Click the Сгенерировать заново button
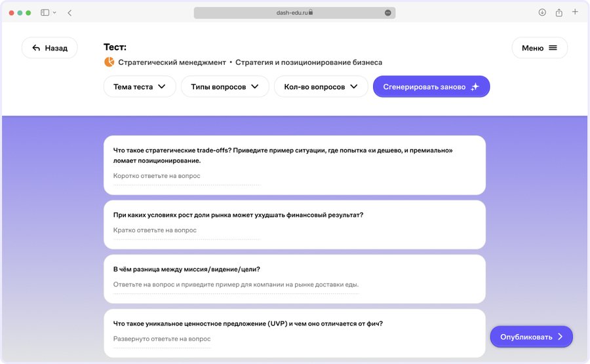Screen dimensions: 590x364 click(431, 86)
